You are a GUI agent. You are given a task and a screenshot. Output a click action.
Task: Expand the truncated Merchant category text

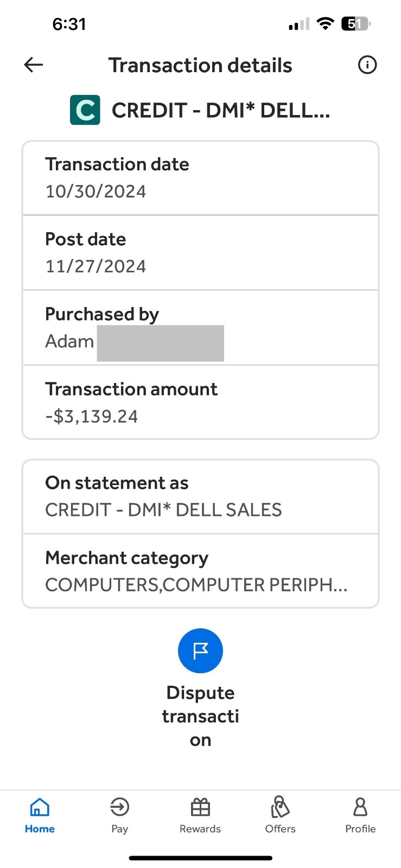(196, 585)
